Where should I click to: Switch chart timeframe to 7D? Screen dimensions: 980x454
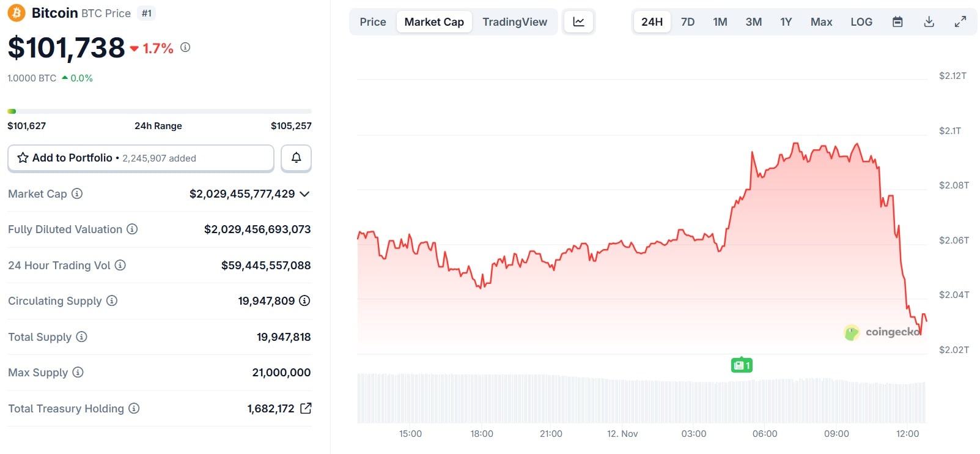coord(687,21)
